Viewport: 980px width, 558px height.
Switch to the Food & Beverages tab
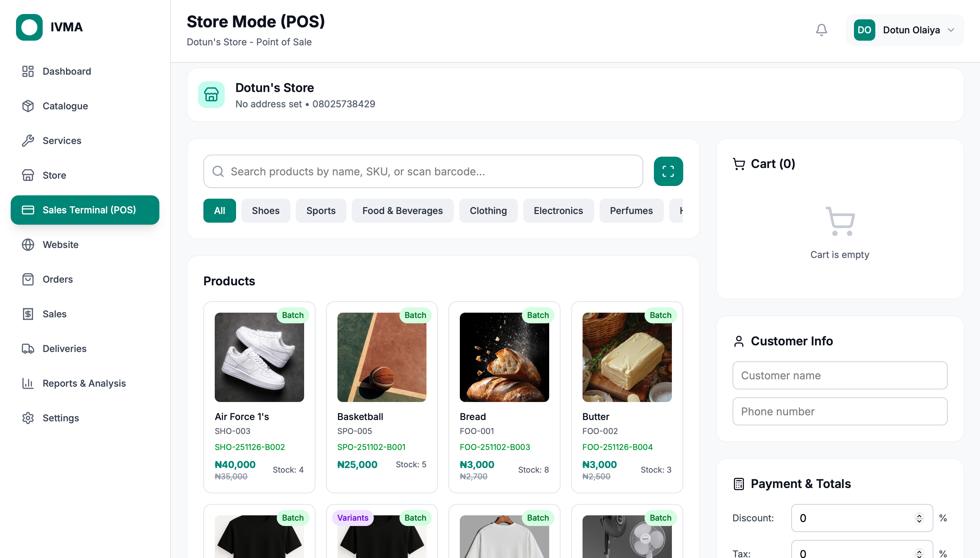(402, 210)
